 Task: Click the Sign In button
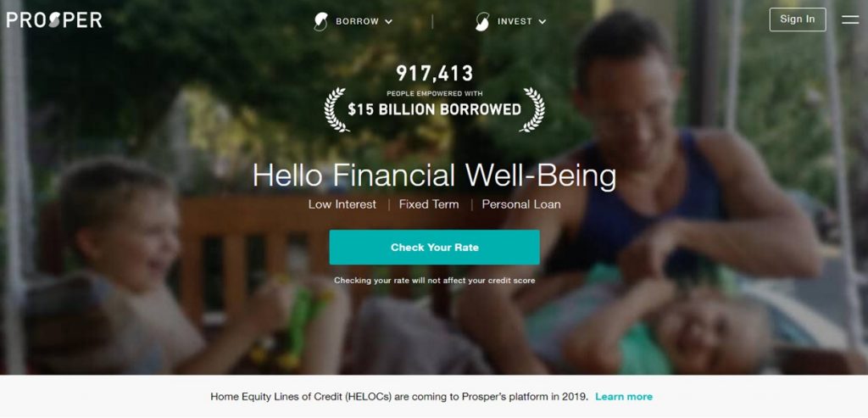tap(798, 20)
